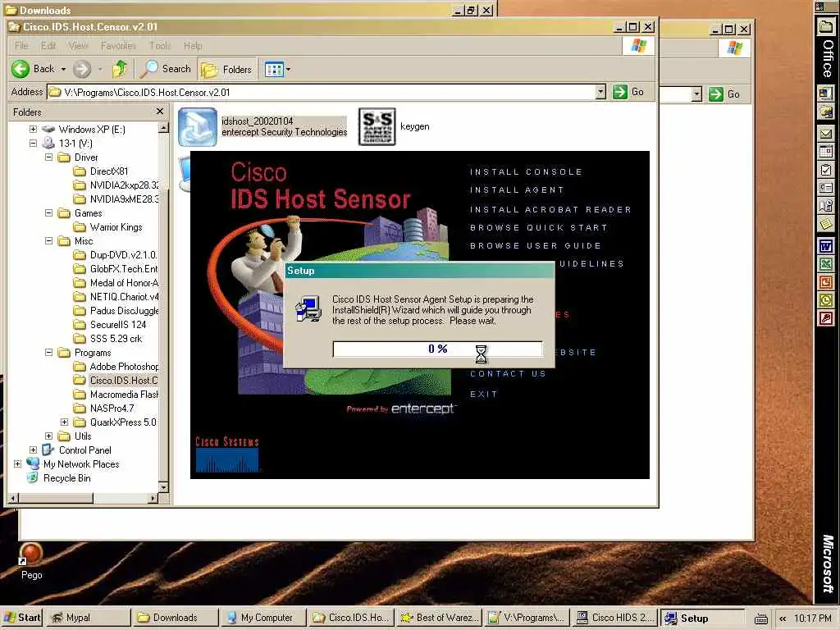
Task: Expand the Control Panel node
Action: tap(33, 450)
